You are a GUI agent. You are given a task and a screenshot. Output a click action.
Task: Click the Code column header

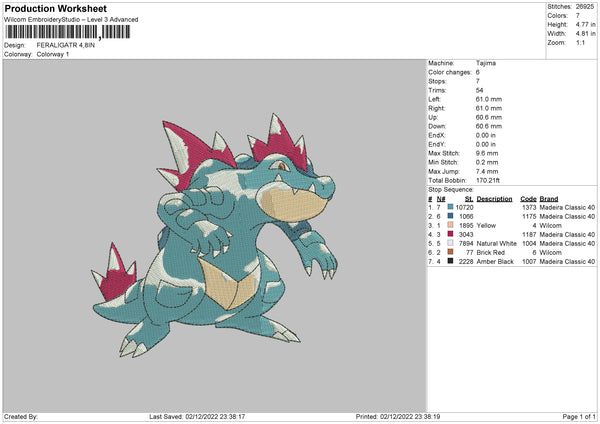tap(528, 199)
